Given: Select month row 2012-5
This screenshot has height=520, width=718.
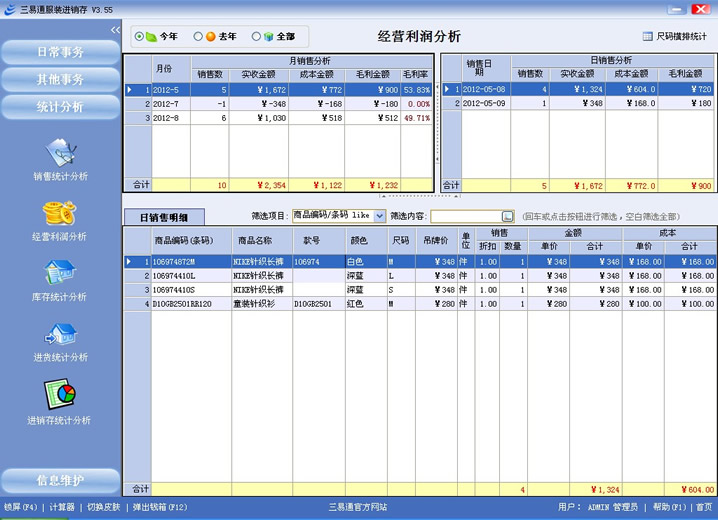Looking at the screenshot, I should pos(279,90).
